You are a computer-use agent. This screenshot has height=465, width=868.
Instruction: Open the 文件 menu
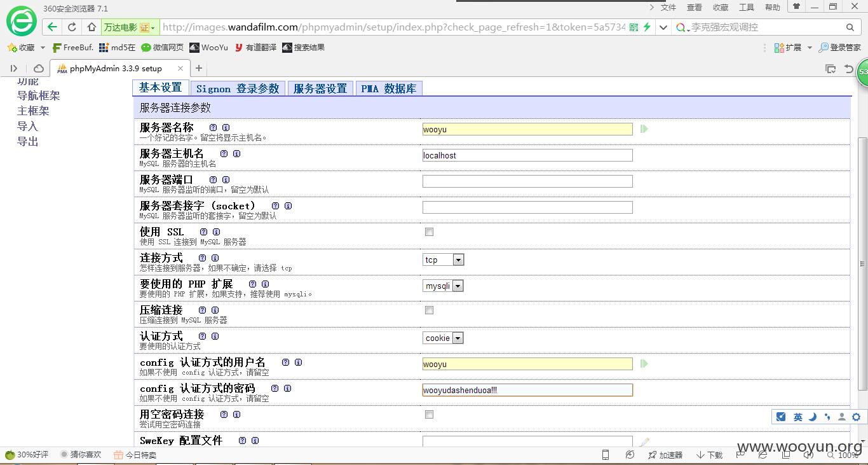coord(668,8)
